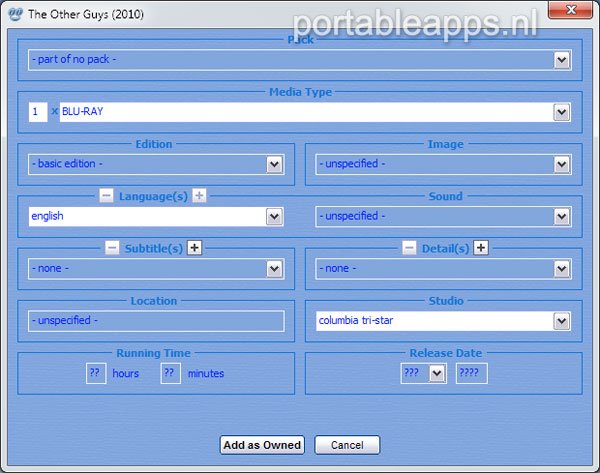Viewport: 600px width, 473px height.
Task: Click the plus icon next to Language(s)
Action: [199, 196]
